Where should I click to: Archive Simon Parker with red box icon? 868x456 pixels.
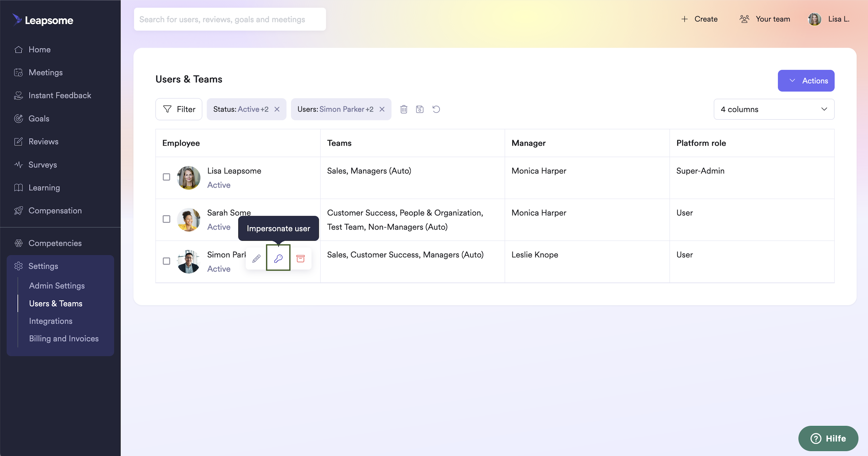click(x=300, y=259)
